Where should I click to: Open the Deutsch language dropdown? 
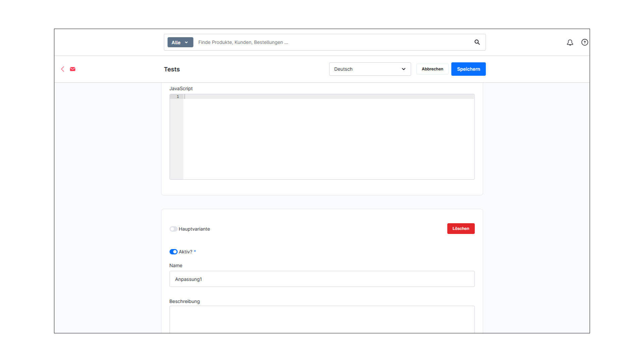coord(370,69)
